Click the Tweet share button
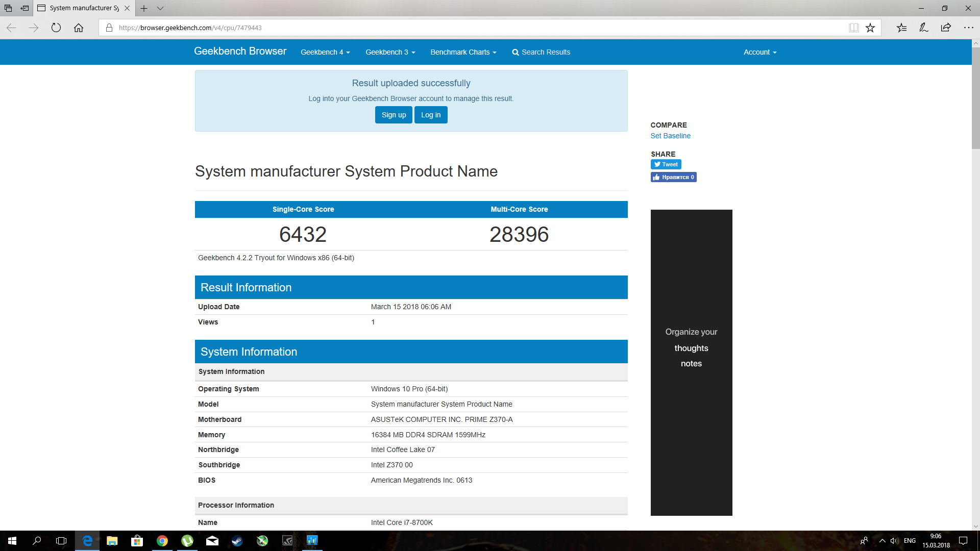980x551 pixels. pyautogui.click(x=666, y=164)
